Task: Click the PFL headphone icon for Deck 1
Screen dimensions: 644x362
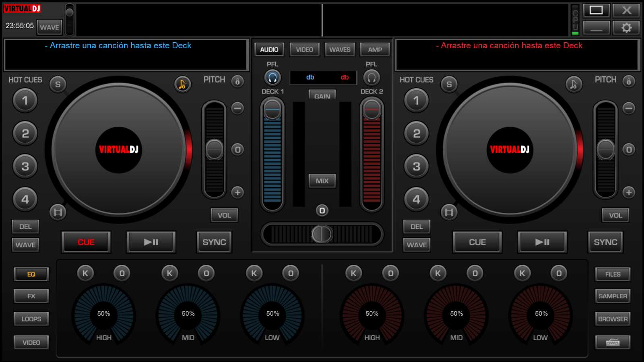Action: tap(272, 77)
